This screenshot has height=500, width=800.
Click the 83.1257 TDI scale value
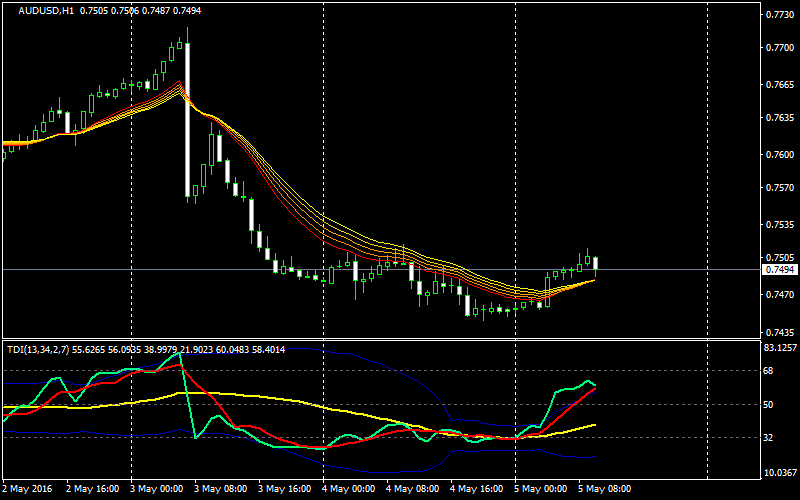click(779, 348)
